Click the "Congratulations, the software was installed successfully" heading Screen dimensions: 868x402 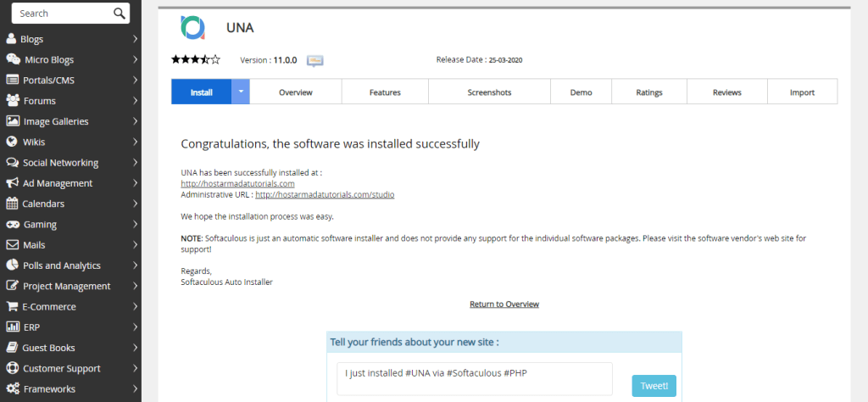coord(330,144)
